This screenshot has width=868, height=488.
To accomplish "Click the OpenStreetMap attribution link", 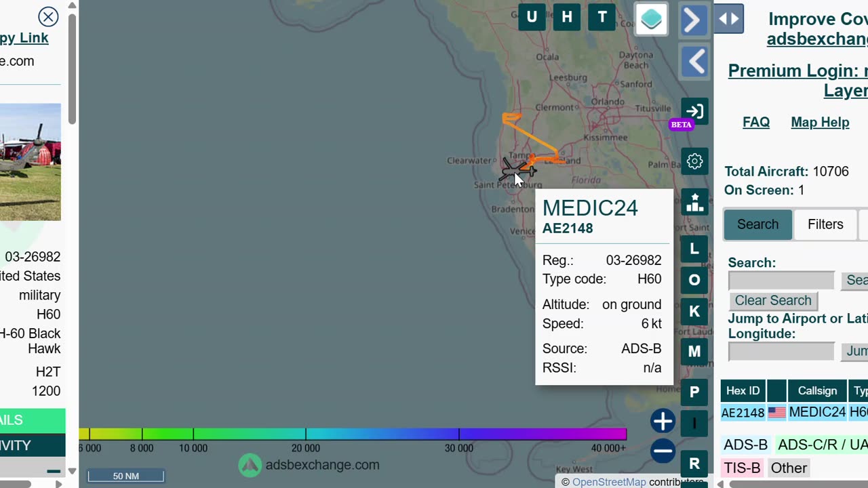I will 609,482.
